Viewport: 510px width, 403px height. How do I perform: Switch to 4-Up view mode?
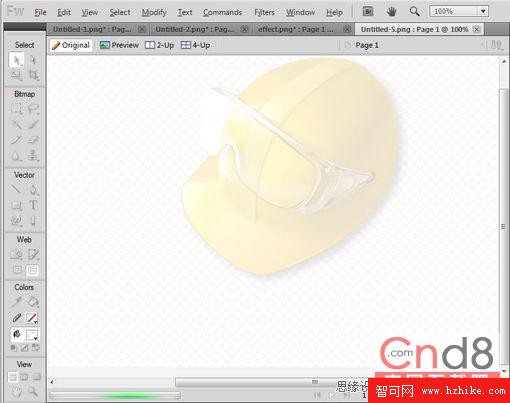[195, 45]
